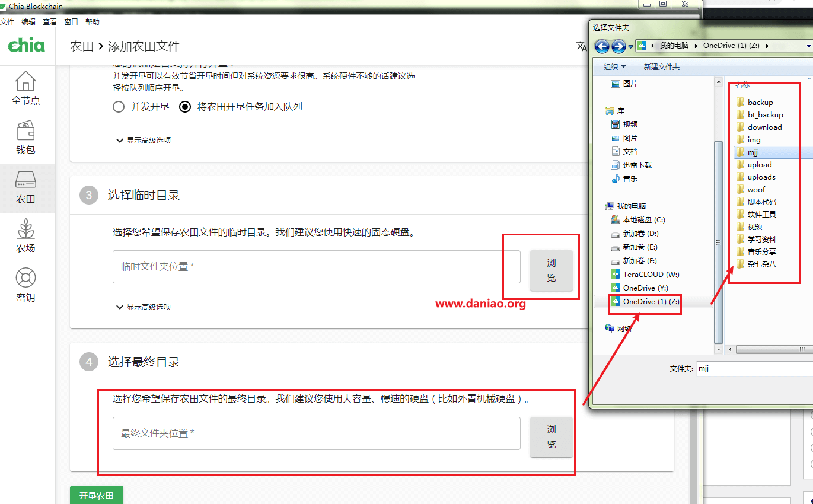The height and width of the screenshot is (504, 813).
Task: Click 农田 breadcrumb link in header
Action: (82, 46)
